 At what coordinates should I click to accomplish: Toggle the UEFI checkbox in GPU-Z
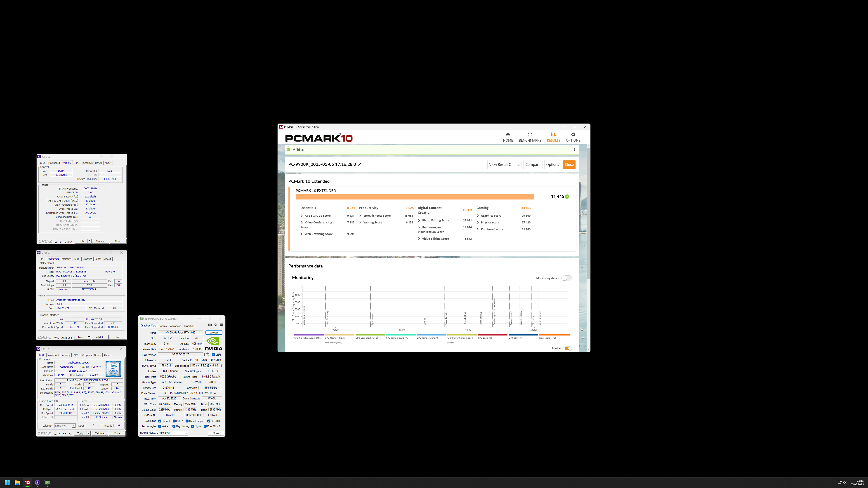click(x=213, y=355)
